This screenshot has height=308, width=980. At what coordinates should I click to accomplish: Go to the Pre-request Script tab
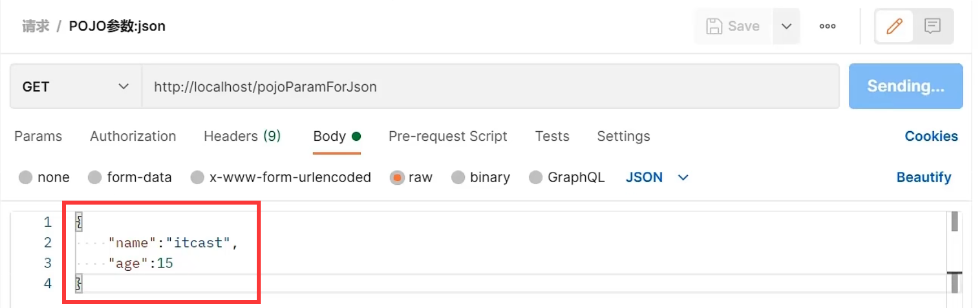448,136
